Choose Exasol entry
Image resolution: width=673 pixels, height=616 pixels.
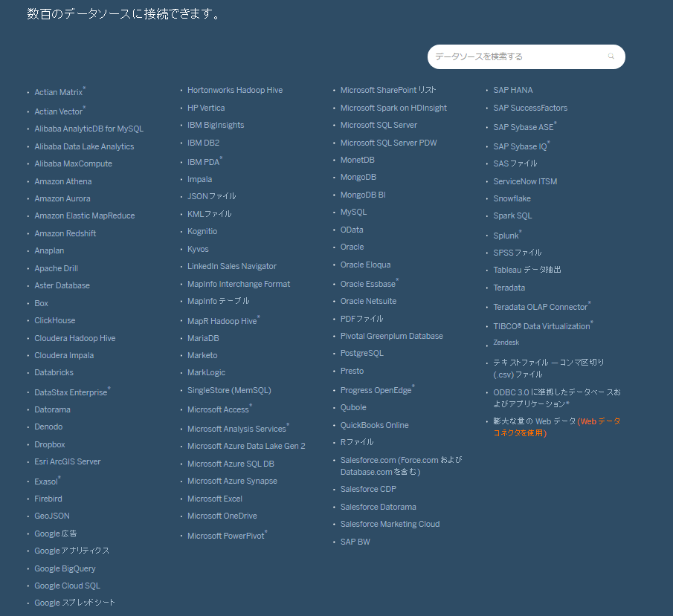tap(46, 482)
